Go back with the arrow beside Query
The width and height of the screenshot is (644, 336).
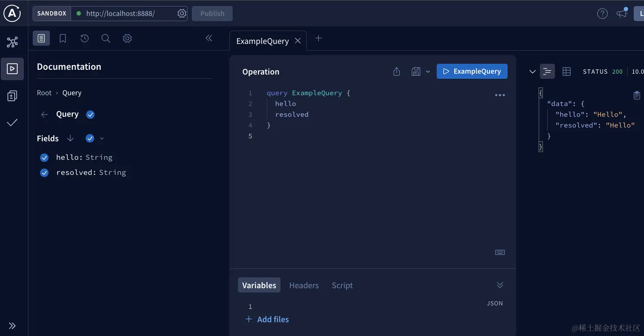44,114
